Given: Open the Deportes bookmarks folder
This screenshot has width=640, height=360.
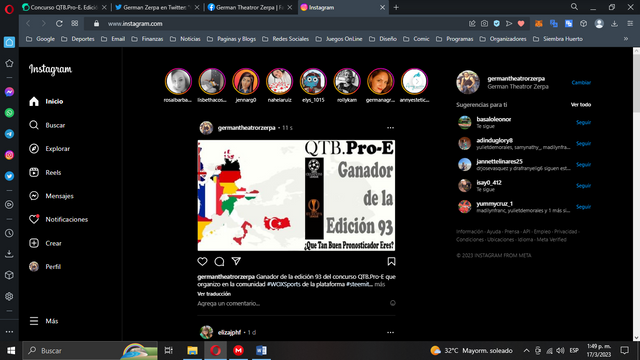Looking at the screenshot, I should [78, 39].
